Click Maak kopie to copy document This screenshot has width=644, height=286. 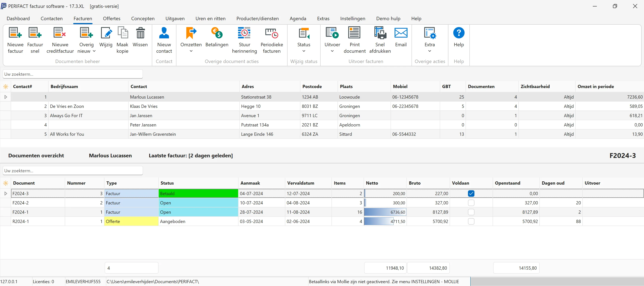(123, 40)
